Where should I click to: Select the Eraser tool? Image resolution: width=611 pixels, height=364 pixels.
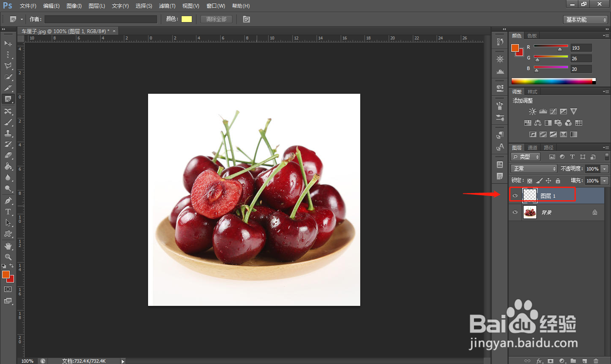coord(8,155)
